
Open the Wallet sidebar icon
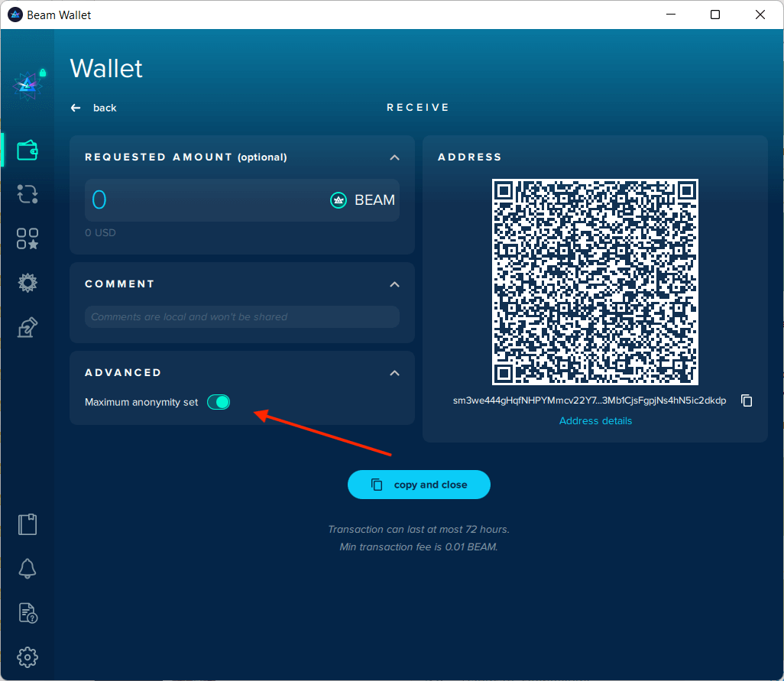(x=28, y=150)
